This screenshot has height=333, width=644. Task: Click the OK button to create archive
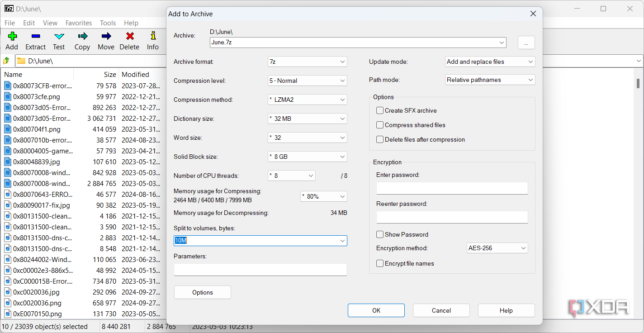click(376, 310)
